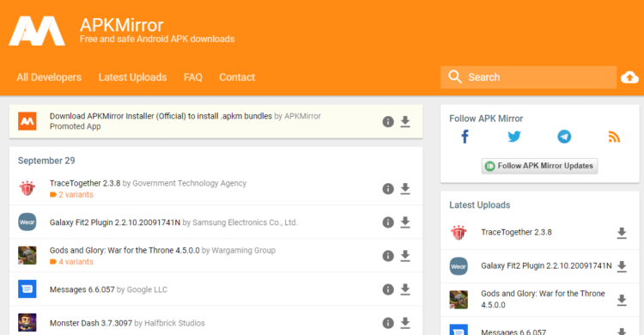Click into the Search field

pos(528,77)
